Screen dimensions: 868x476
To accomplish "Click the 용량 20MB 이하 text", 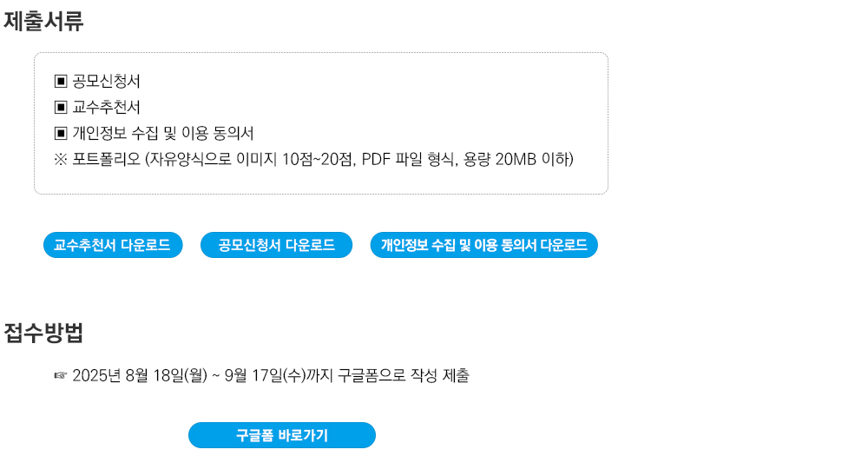I will (516, 160).
